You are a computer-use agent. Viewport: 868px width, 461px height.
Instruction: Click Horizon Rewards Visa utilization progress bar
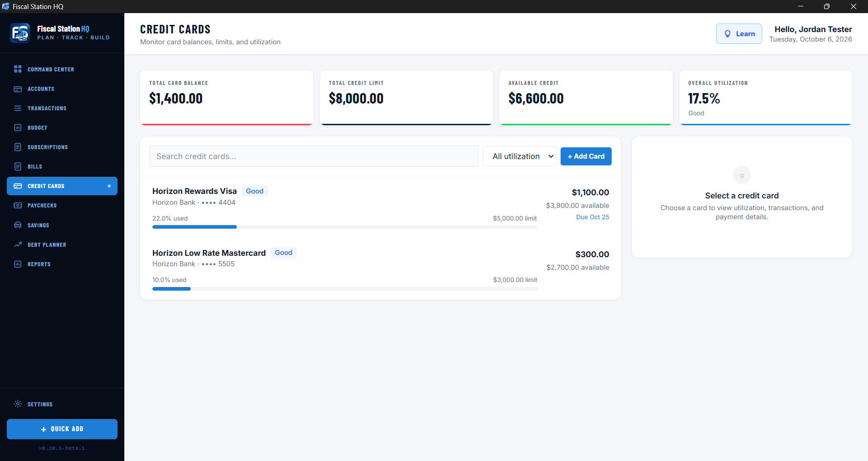[344, 227]
